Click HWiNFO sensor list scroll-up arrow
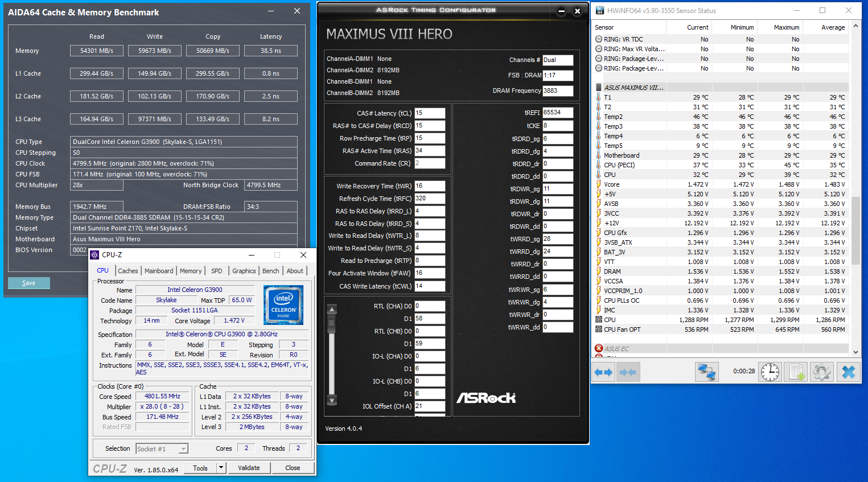 [x=855, y=27]
